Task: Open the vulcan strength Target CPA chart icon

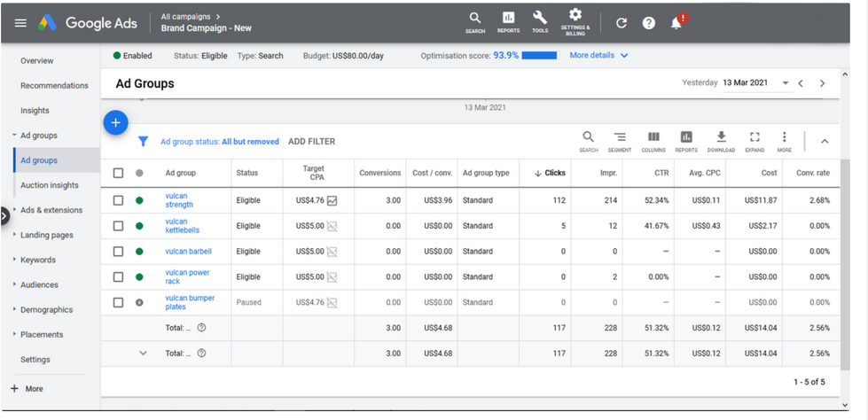Action: pyautogui.click(x=332, y=200)
